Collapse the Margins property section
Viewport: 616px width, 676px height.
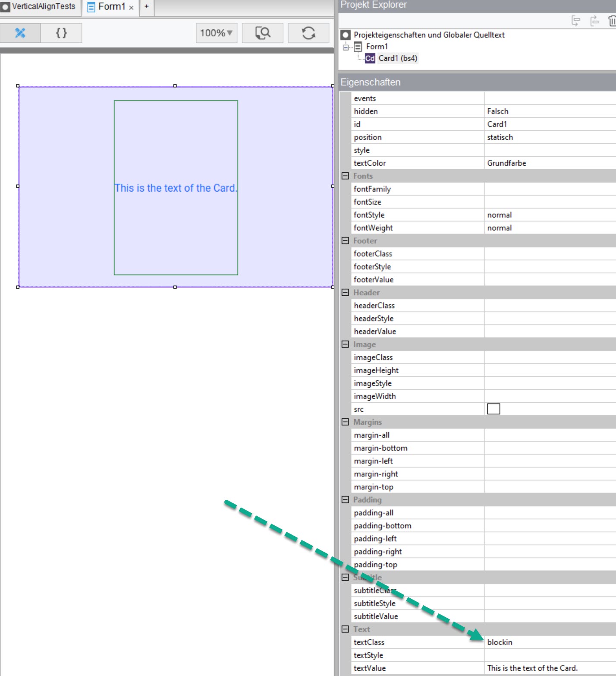(x=344, y=422)
